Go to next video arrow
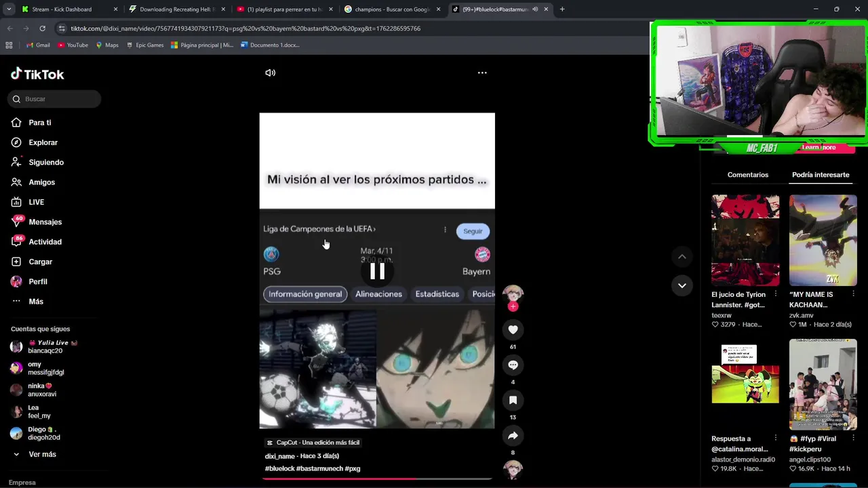The height and width of the screenshot is (488, 868). point(682,285)
